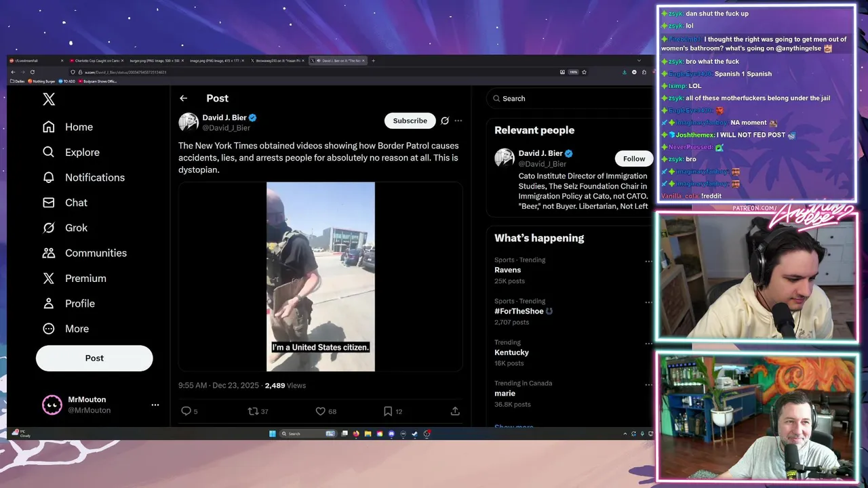Play the embedded Border Patrol video

click(x=321, y=277)
